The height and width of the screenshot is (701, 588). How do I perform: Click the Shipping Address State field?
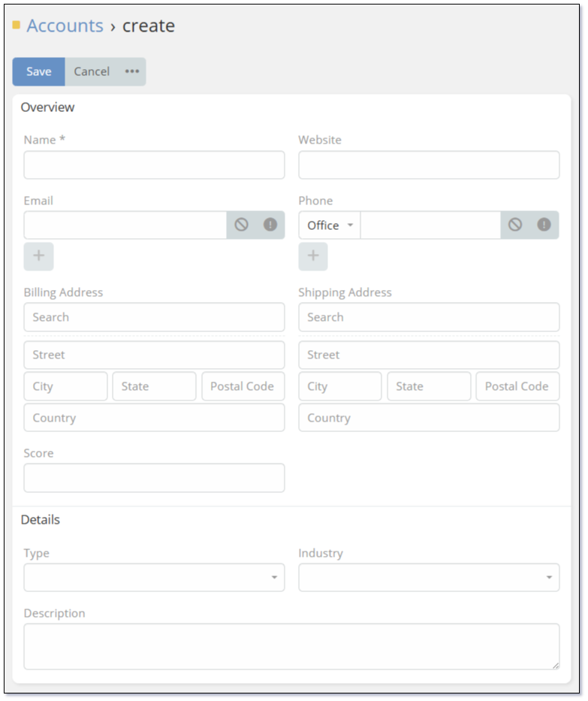click(x=429, y=386)
